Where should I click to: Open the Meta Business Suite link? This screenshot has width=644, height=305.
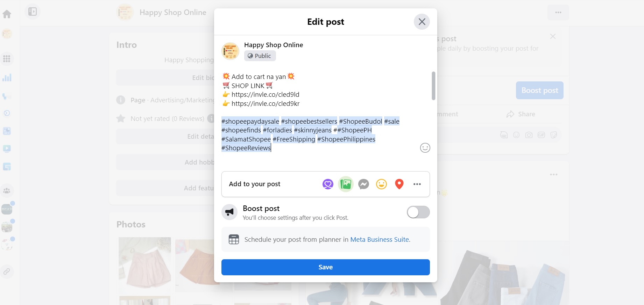click(380, 240)
